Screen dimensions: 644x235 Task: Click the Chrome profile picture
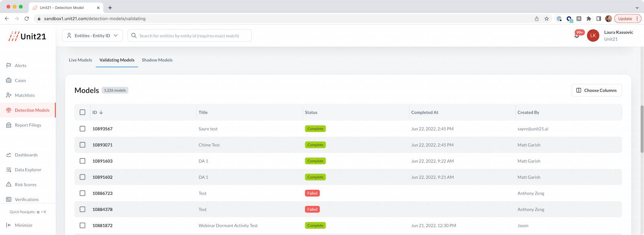click(609, 19)
